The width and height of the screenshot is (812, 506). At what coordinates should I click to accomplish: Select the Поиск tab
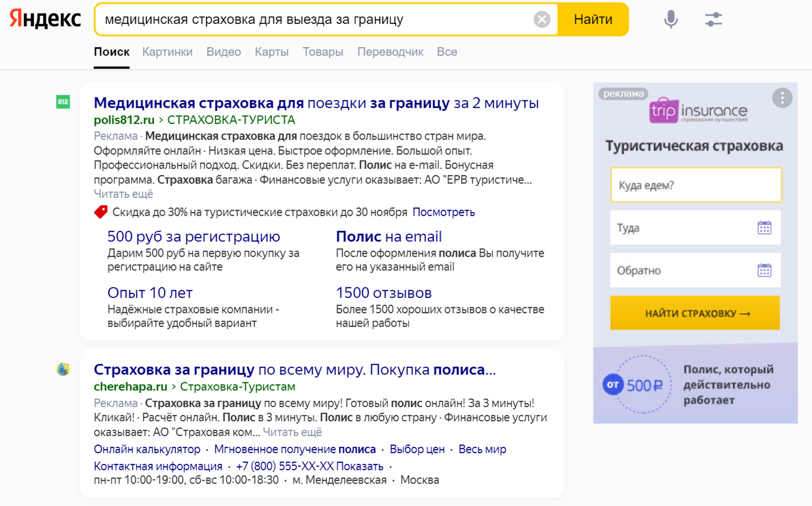(111, 52)
